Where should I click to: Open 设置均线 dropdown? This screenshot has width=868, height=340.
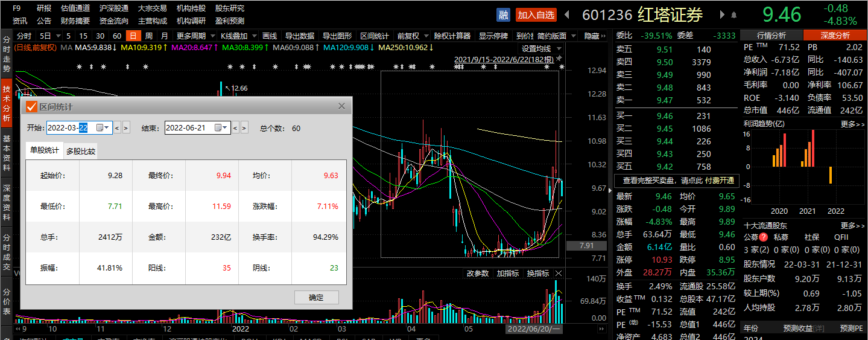(x=560, y=48)
